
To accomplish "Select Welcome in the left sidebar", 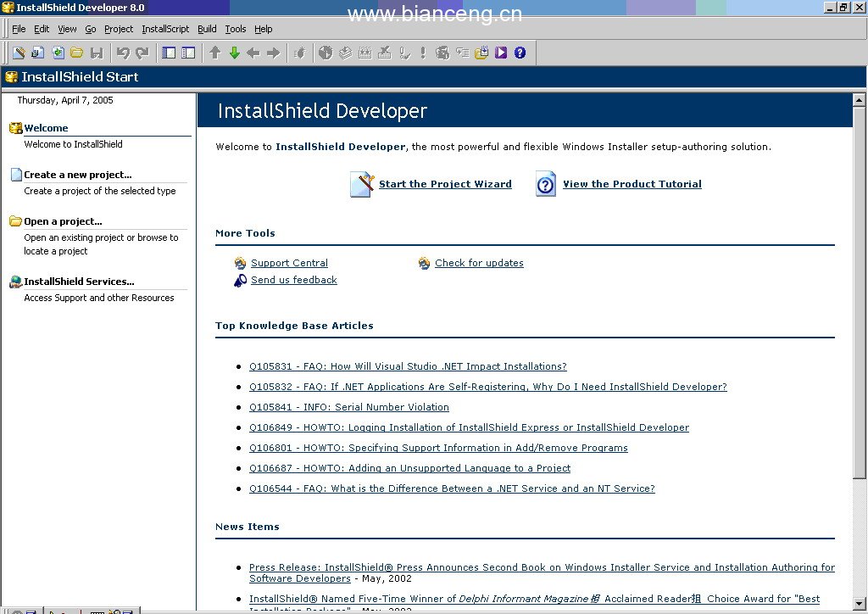I will (46, 128).
